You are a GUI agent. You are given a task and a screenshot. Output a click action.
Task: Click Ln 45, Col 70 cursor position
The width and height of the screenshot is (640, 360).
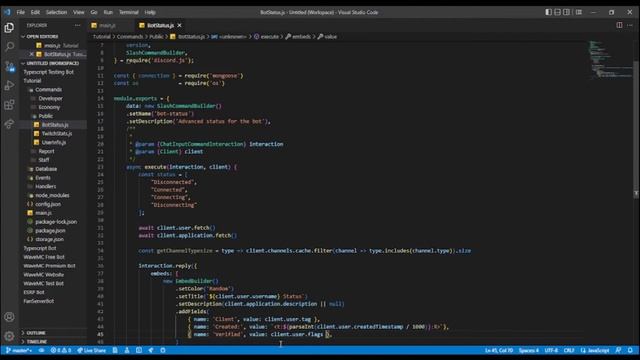[x=499, y=350]
